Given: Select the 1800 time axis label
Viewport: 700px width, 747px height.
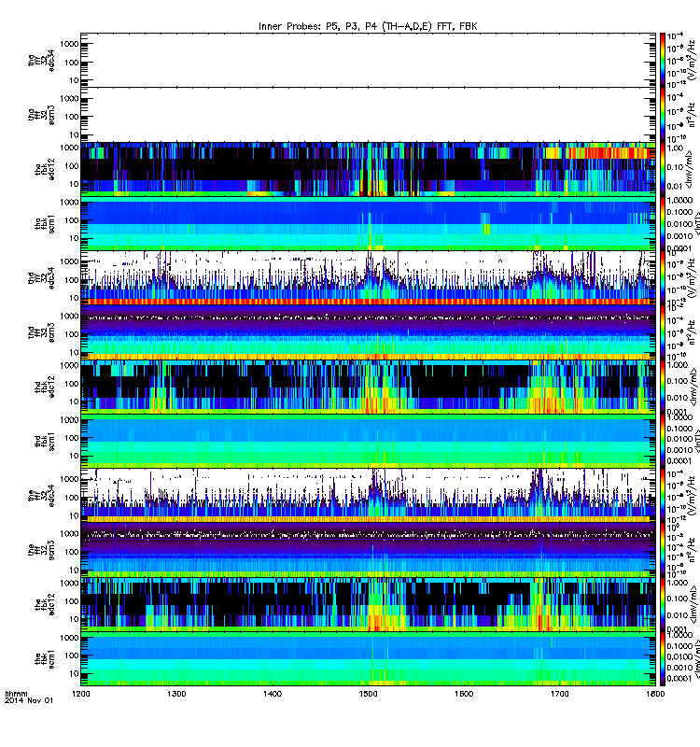Looking at the screenshot, I should tap(656, 694).
